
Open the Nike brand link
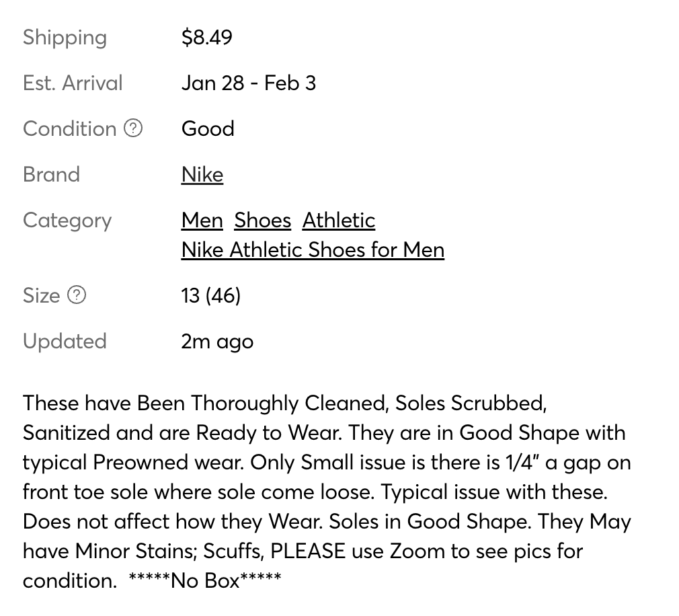pos(202,174)
